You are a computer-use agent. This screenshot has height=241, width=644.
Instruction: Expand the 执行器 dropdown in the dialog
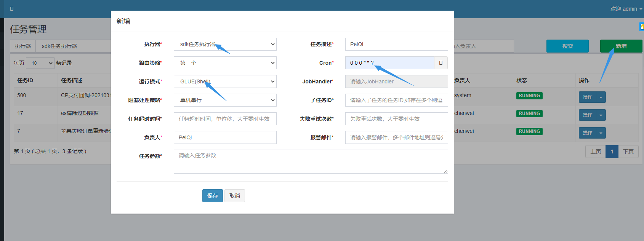[x=225, y=44]
